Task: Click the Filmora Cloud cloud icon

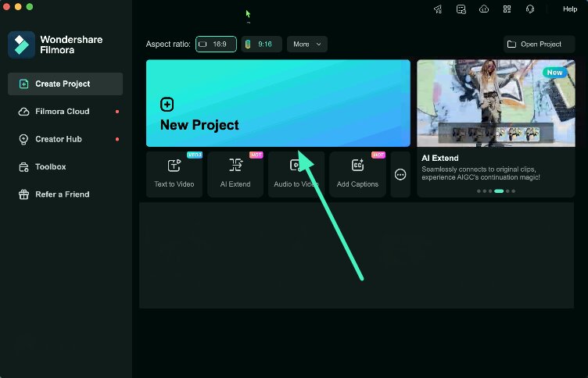Action: click(23, 112)
